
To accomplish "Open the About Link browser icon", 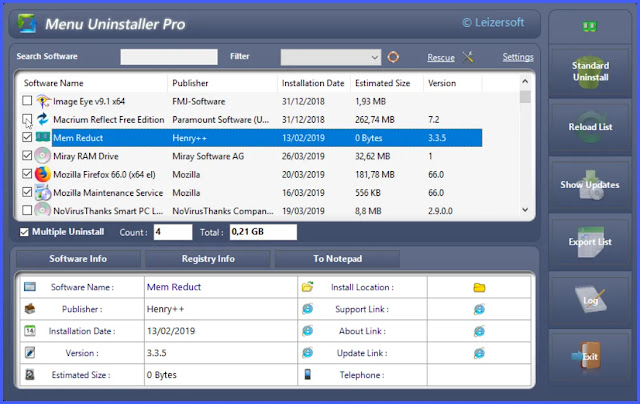I will coord(479,331).
